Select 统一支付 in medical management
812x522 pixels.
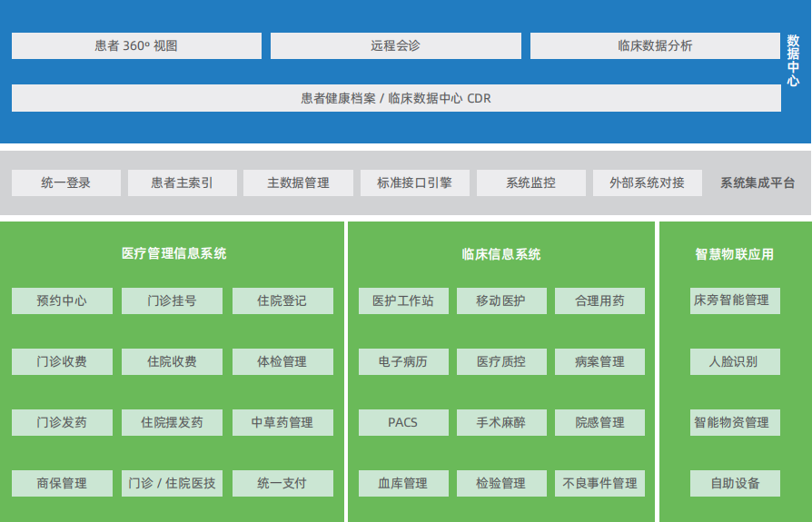click(282, 483)
